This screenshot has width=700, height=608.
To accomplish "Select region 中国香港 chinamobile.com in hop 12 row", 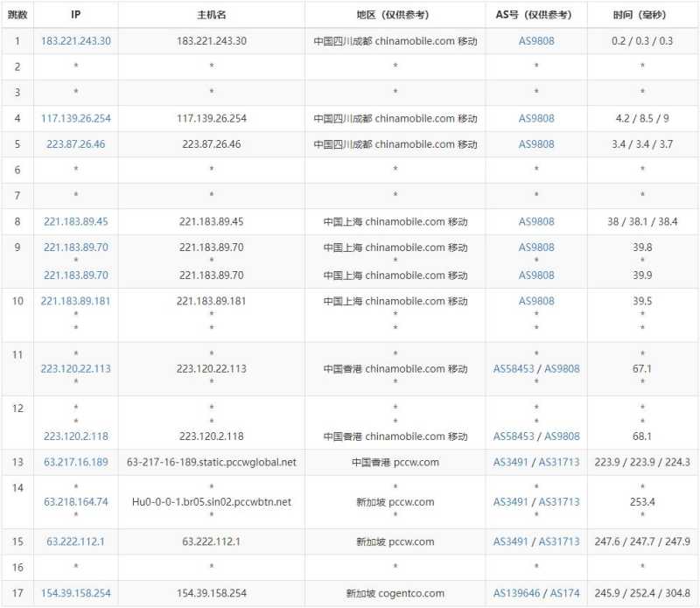I will coord(395,437).
